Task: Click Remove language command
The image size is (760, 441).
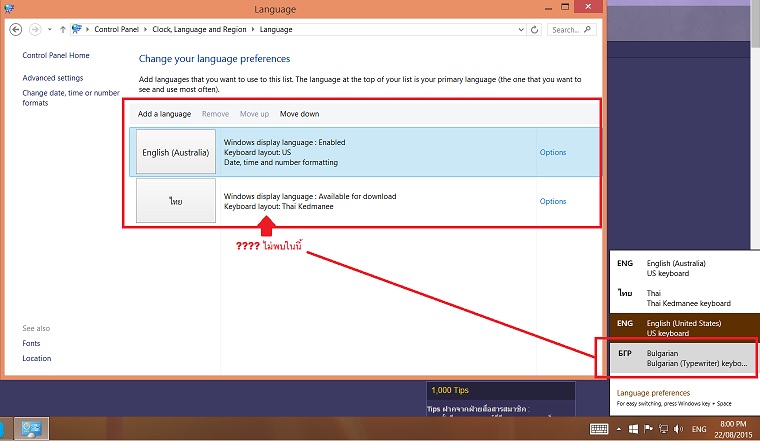Action: click(x=215, y=114)
